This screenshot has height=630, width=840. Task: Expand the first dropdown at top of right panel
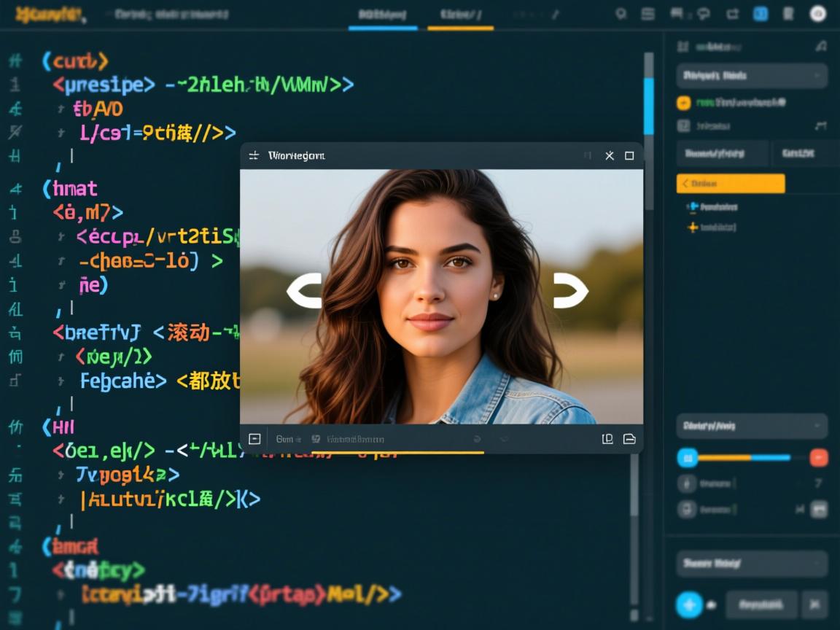coord(752,76)
